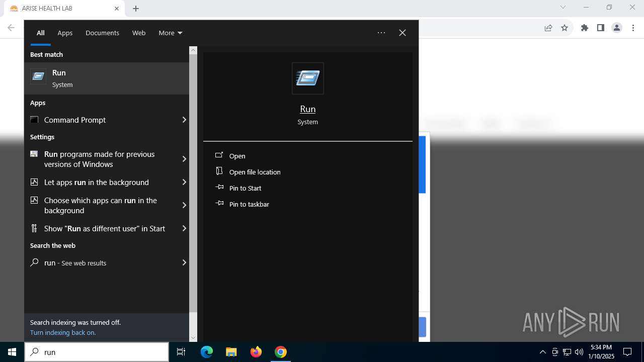Open the notification center icon

click(x=627, y=352)
